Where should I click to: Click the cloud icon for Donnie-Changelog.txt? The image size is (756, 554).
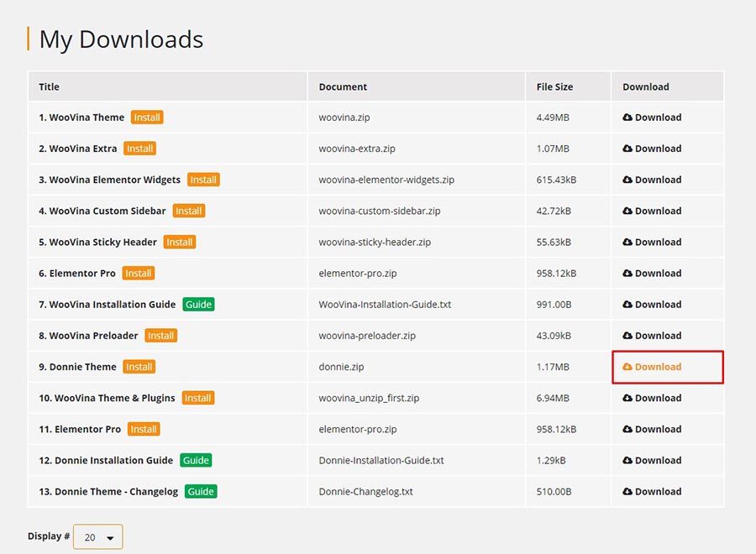click(x=627, y=491)
